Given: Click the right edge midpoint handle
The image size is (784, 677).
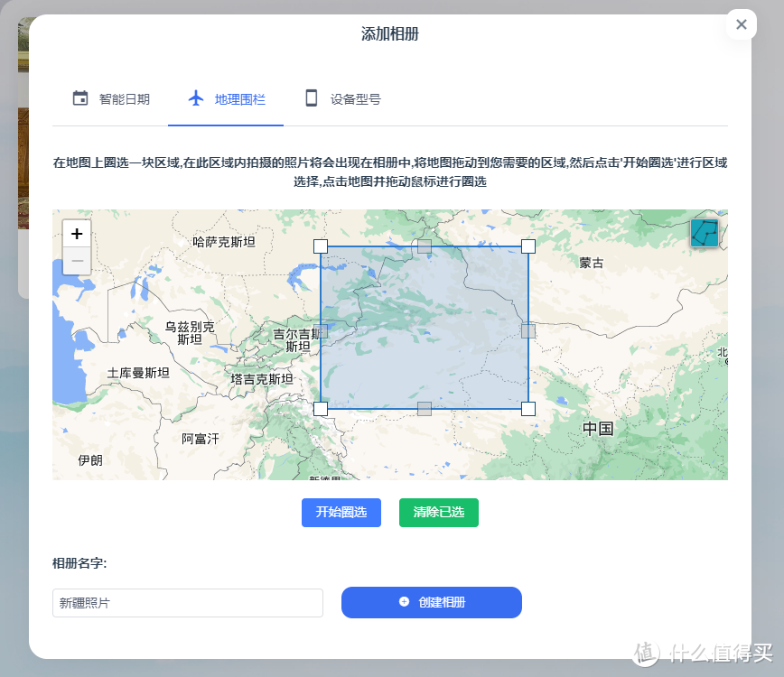Looking at the screenshot, I should click(528, 330).
